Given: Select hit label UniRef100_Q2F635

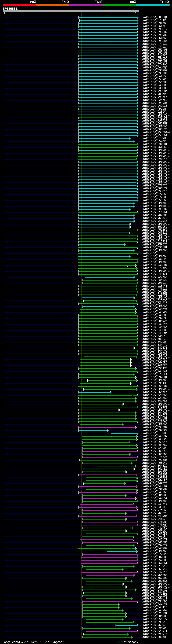Looking at the screenshot, I should click(x=154, y=301).
